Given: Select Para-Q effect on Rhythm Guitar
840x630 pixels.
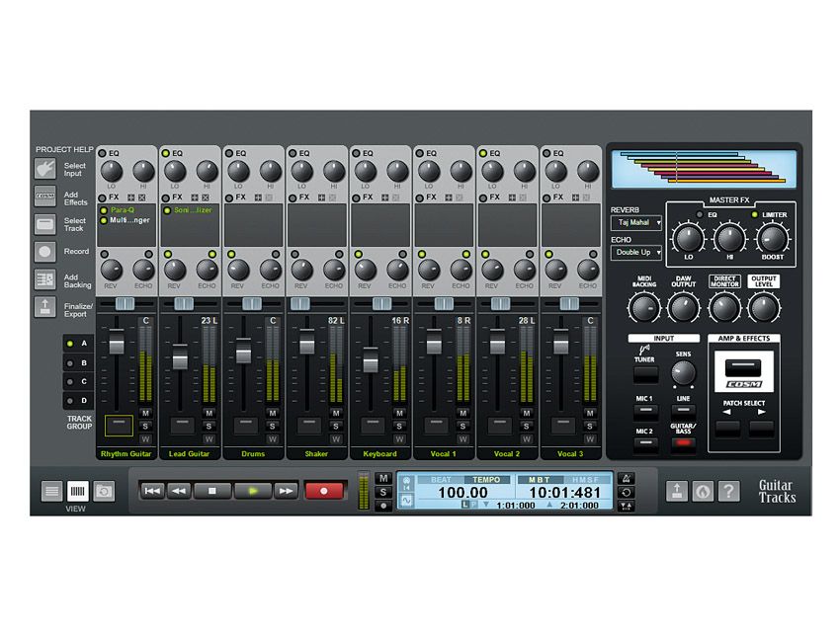Looking at the screenshot, I should tap(123, 210).
